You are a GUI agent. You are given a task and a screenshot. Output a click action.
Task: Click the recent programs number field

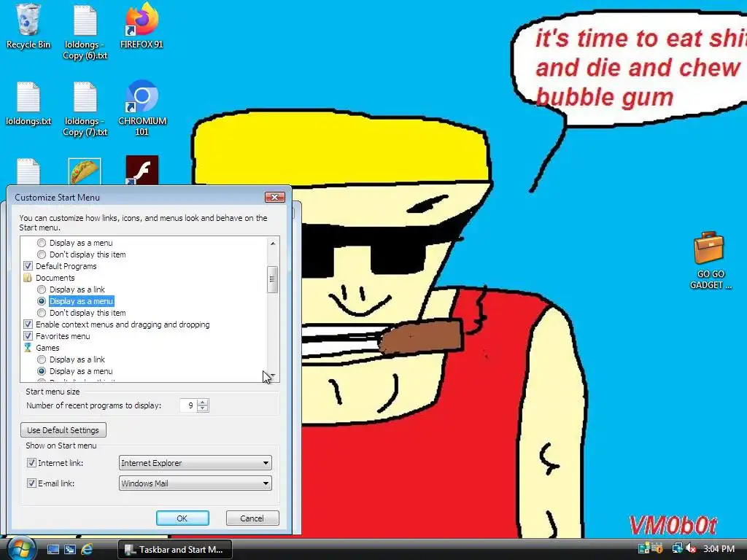click(189, 405)
